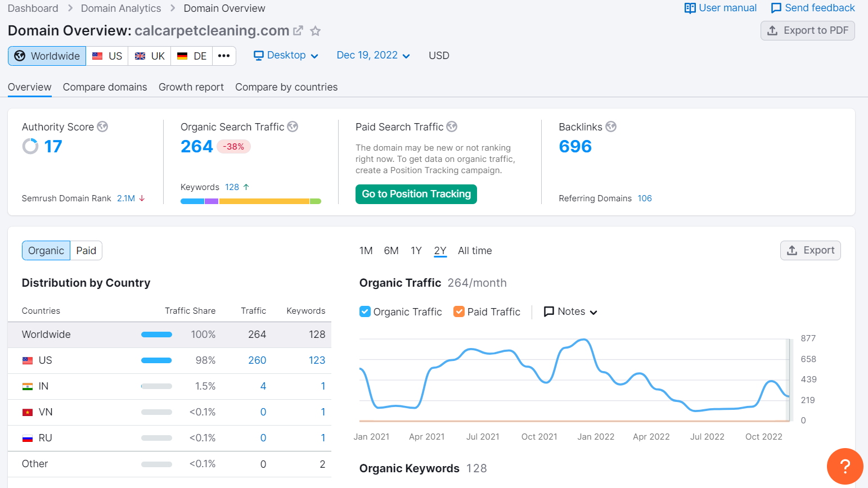Click the -38% traffic change badge
This screenshot has height=488, width=868.
pos(233,147)
